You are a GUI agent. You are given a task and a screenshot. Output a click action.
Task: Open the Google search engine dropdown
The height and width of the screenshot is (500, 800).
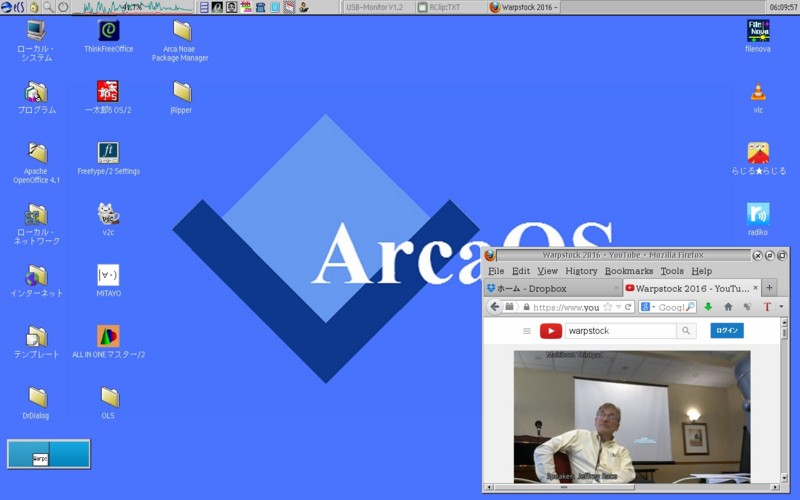point(647,307)
